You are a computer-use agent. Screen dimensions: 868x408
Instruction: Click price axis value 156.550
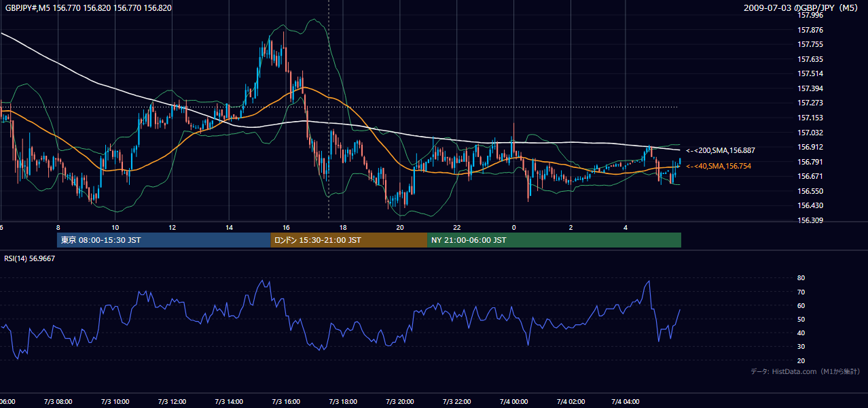tap(810, 191)
